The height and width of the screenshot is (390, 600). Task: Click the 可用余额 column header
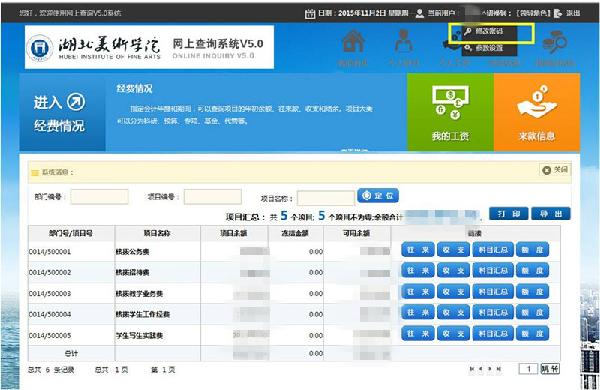pyautogui.click(x=357, y=233)
